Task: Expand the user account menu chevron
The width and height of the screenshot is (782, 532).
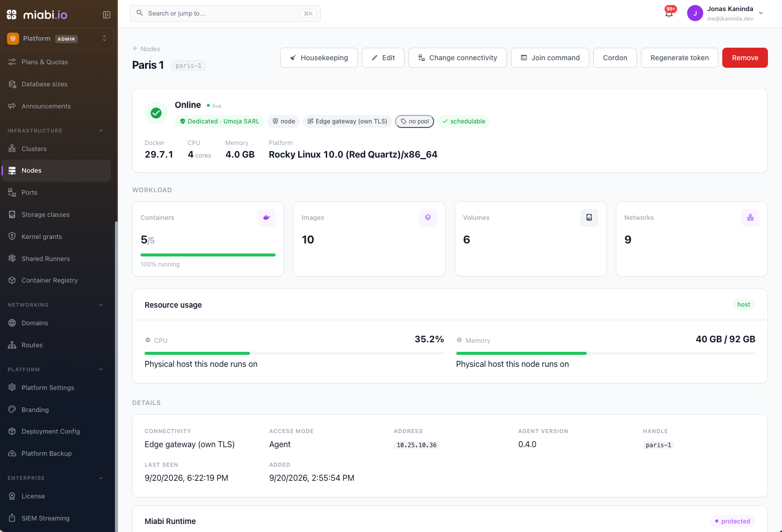Action: click(x=761, y=14)
